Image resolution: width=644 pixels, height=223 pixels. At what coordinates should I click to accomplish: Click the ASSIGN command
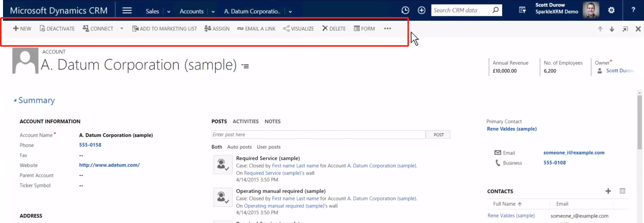(x=217, y=29)
